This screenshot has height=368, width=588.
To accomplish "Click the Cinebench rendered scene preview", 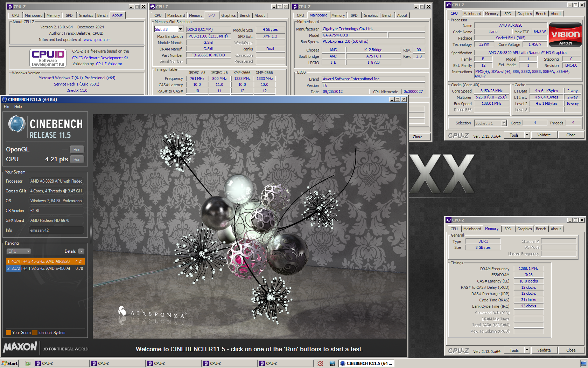I will coord(250,226).
